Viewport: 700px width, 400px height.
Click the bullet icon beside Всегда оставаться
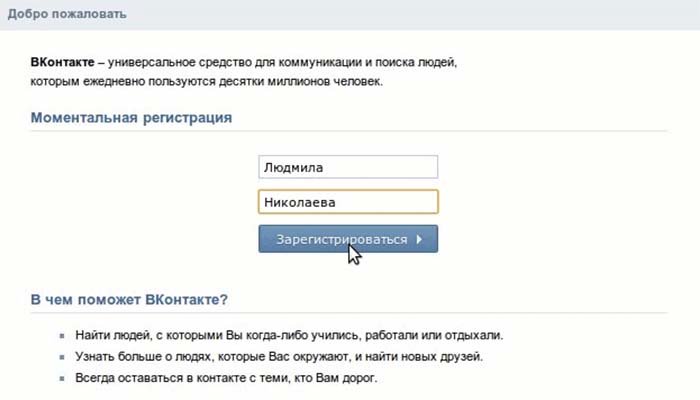coord(62,379)
